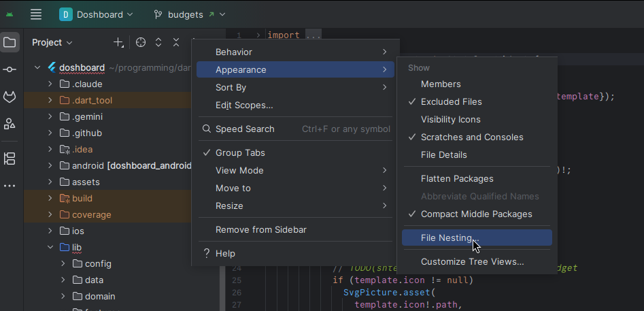Image resolution: width=644 pixels, height=311 pixels.
Task: Click the Select Opened File crosshair icon
Action: pyautogui.click(x=141, y=42)
